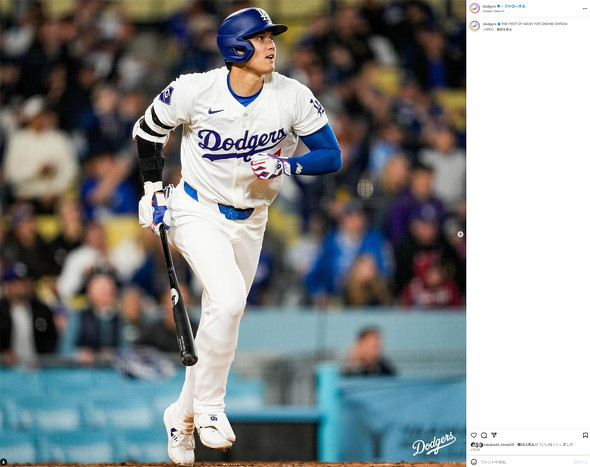Image resolution: width=590 pixels, height=467 pixels.
Task: Like the post with the heart icon
Action: click(474, 435)
